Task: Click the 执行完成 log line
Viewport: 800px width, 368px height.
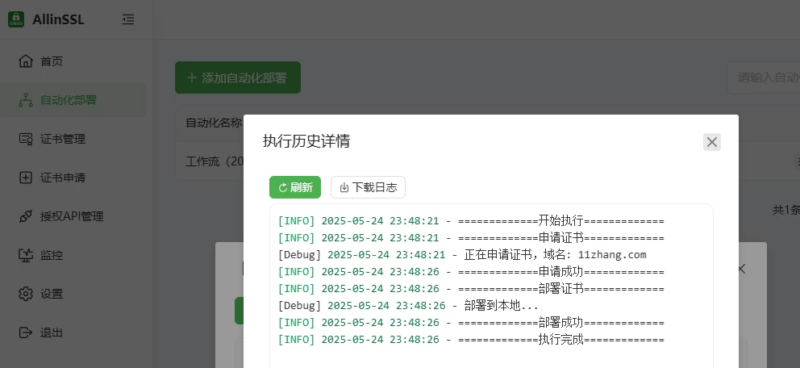Action: point(471,339)
